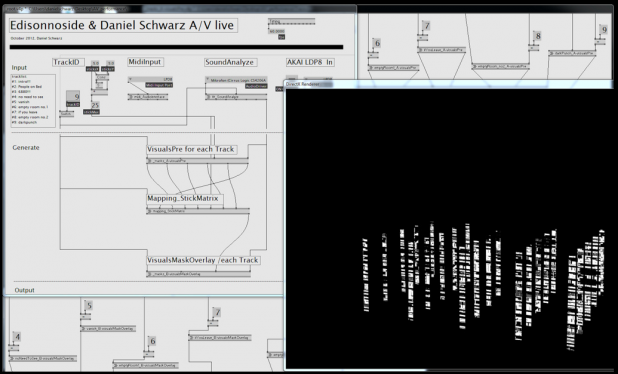
Task: Select the Mapping_StickMatrix node
Action: tap(198, 211)
